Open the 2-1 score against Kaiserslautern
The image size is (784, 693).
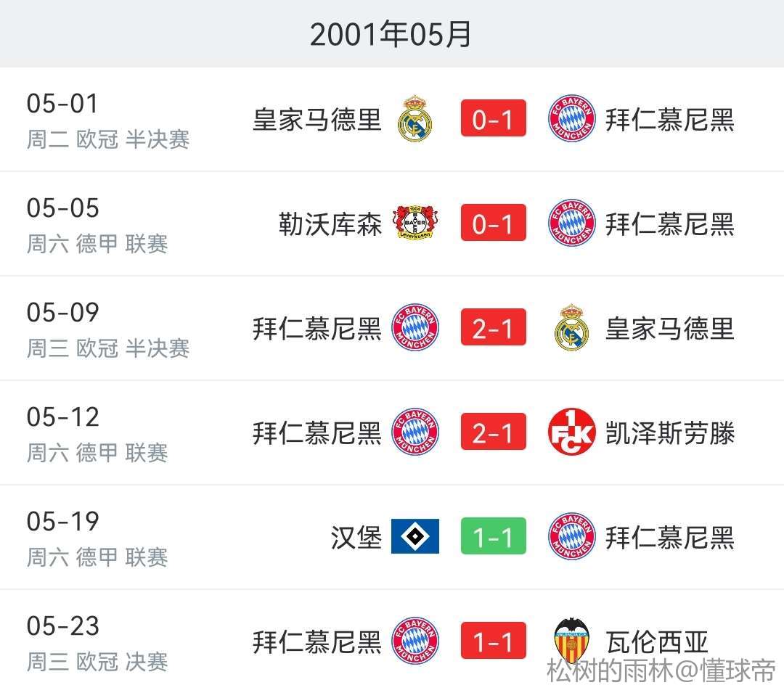click(493, 433)
